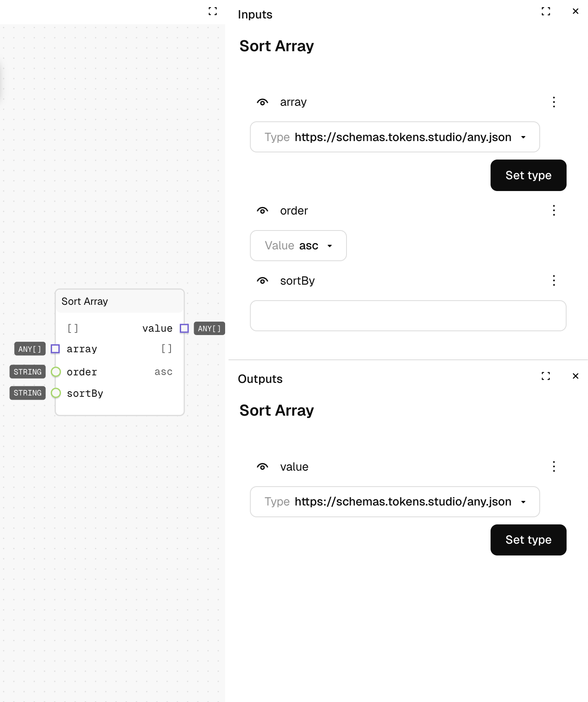Close the Outputs panel
The image size is (588, 702).
tap(575, 376)
